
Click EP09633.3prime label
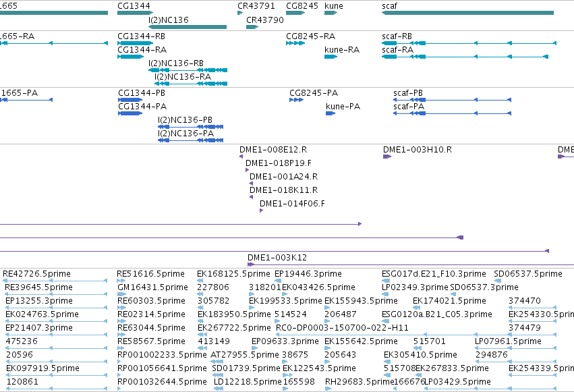pos(285,341)
